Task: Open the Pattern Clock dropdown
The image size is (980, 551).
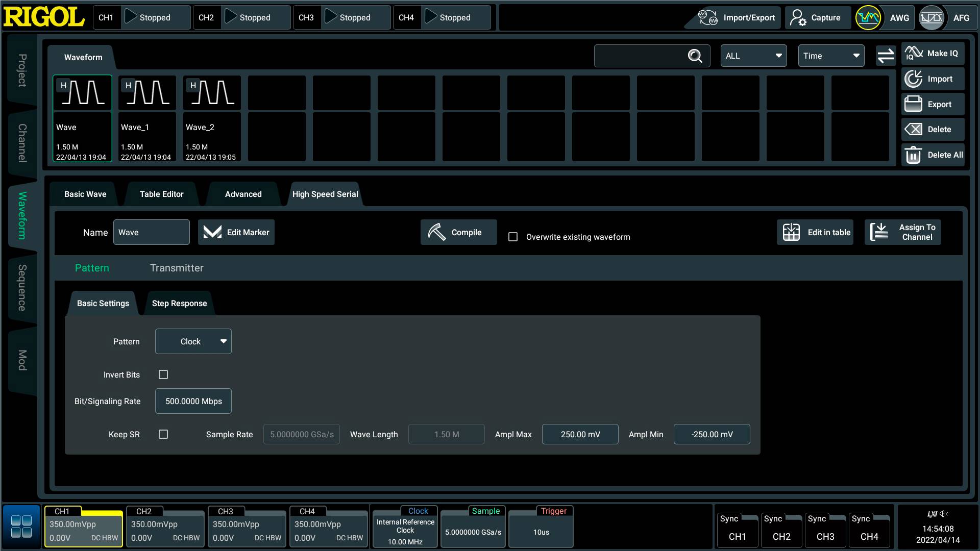Action: point(193,341)
